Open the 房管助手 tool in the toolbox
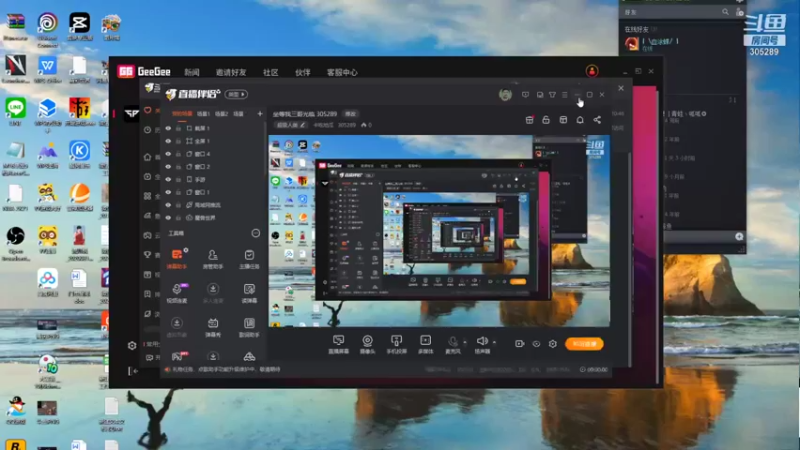 [213, 259]
